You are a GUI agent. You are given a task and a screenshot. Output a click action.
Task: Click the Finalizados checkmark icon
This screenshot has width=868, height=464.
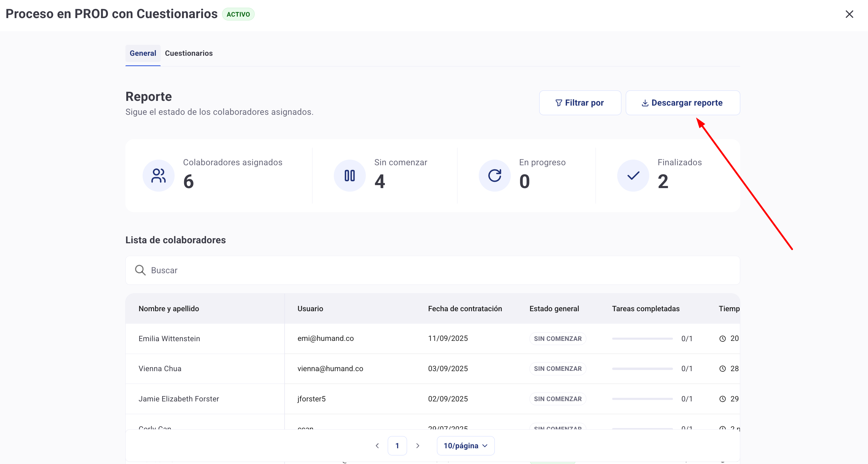click(633, 176)
